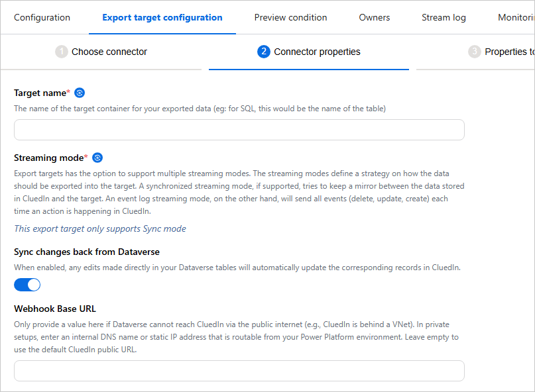Focus the Target name input field
The image size is (535, 392).
click(x=239, y=130)
